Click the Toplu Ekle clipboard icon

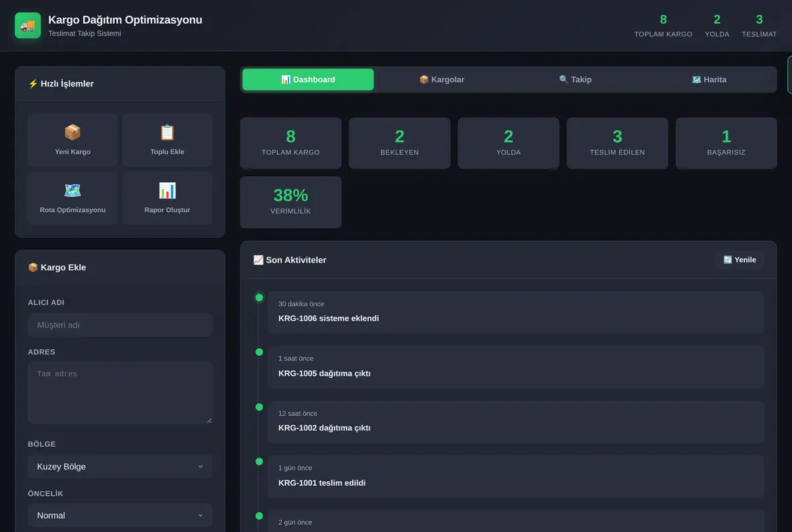click(167, 133)
